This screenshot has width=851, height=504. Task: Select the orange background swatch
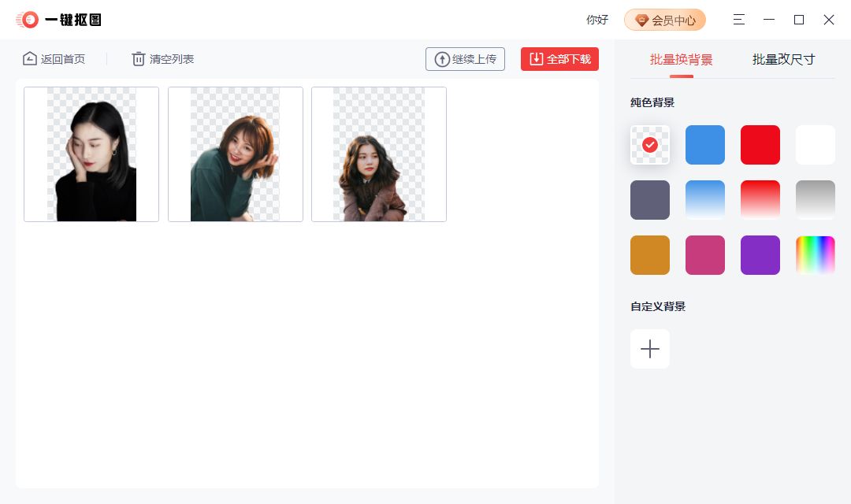point(649,255)
